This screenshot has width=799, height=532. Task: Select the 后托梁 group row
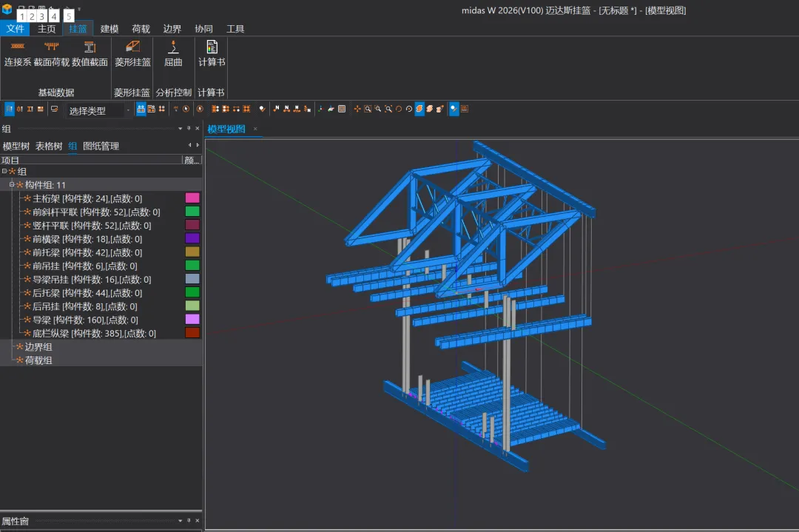click(87, 293)
